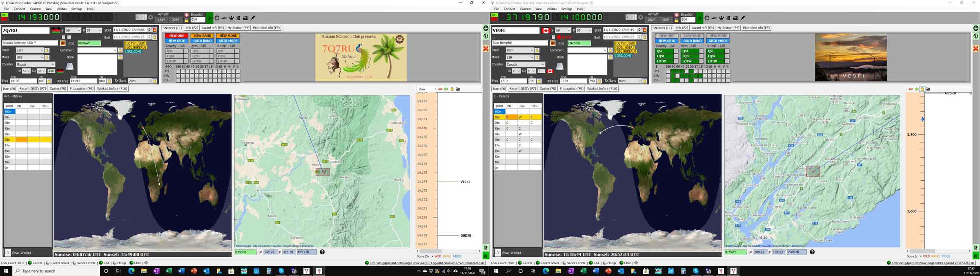
Task: Click the camera icon in the 7Q7RU window toolbar
Action: pos(246,18)
